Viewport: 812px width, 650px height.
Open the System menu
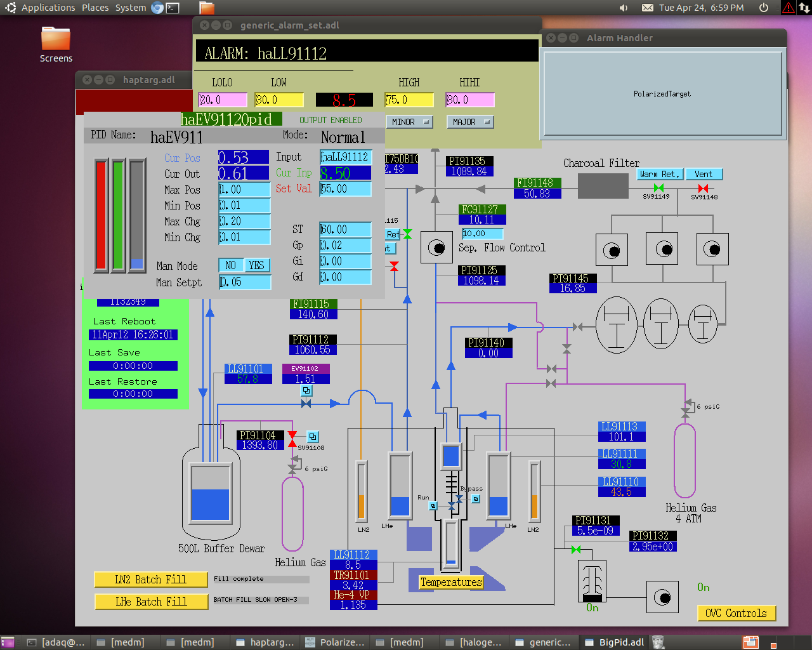pos(131,8)
